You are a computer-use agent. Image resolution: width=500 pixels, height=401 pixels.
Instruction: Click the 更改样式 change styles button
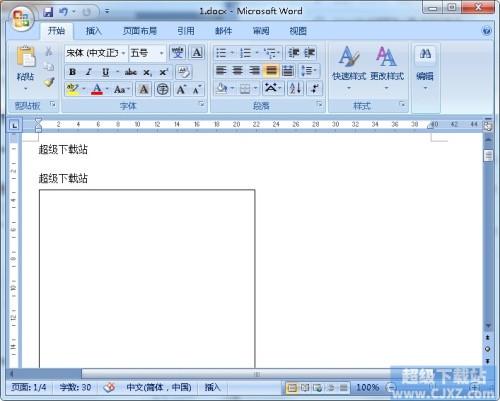pos(387,68)
